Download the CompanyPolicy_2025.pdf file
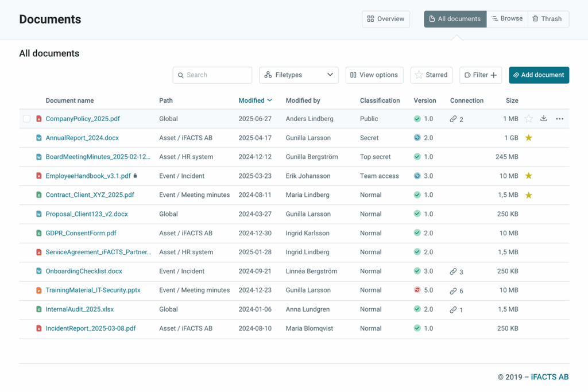 pos(544,119)
